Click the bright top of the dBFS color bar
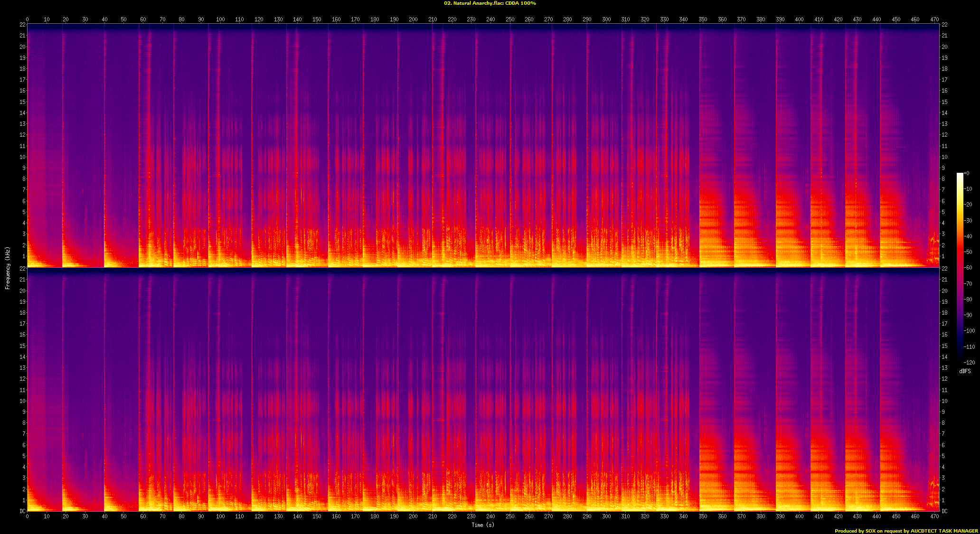The image size is (980, 534). [960, 175]
